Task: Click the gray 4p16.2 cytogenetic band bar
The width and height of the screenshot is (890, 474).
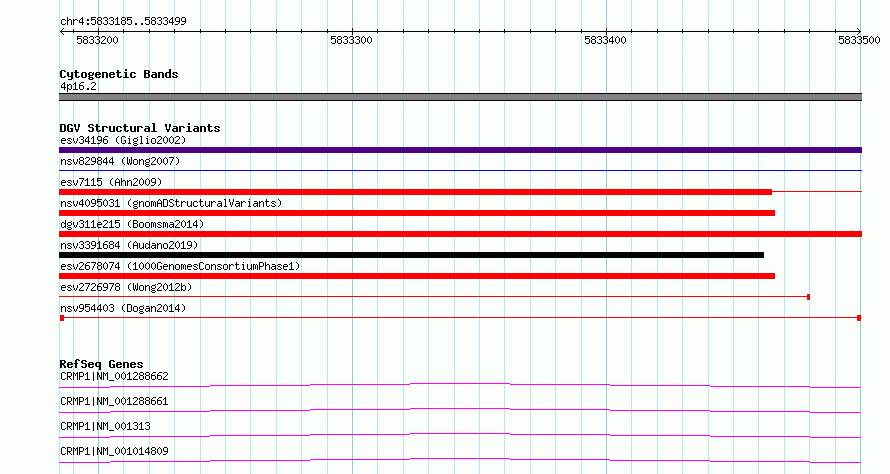Action: coord(460,97)
